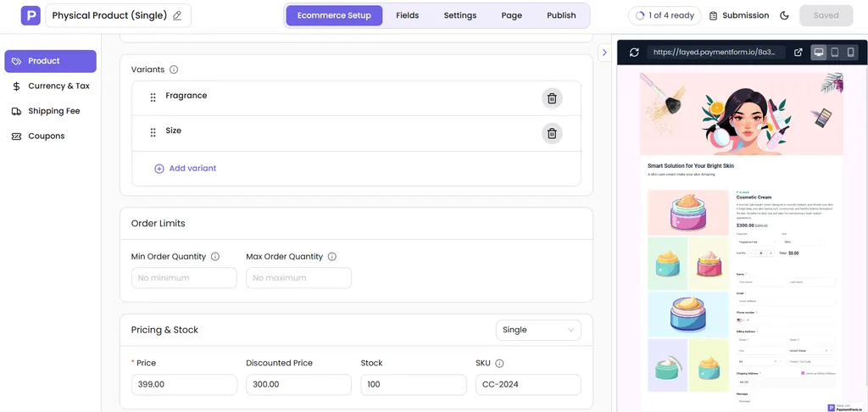Switch to the Publish tab
868x412 pixels.
tap(561, 15)
